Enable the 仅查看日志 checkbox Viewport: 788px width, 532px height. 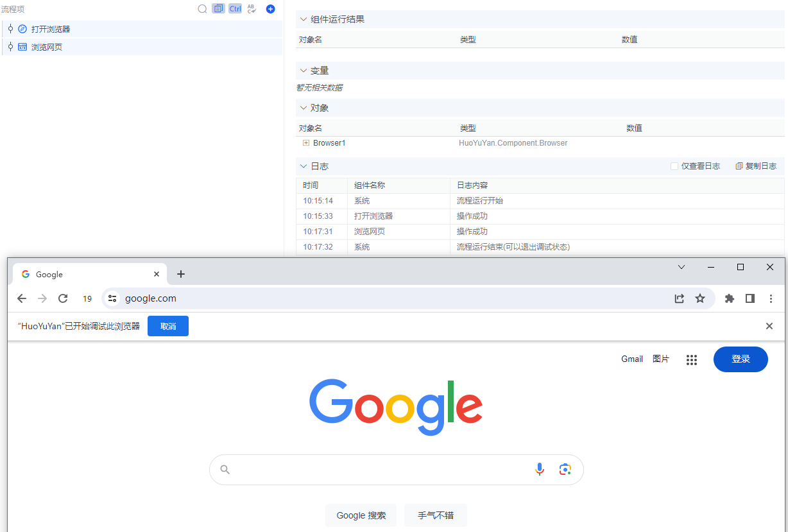pyautogui.click(x=674, y=166)
